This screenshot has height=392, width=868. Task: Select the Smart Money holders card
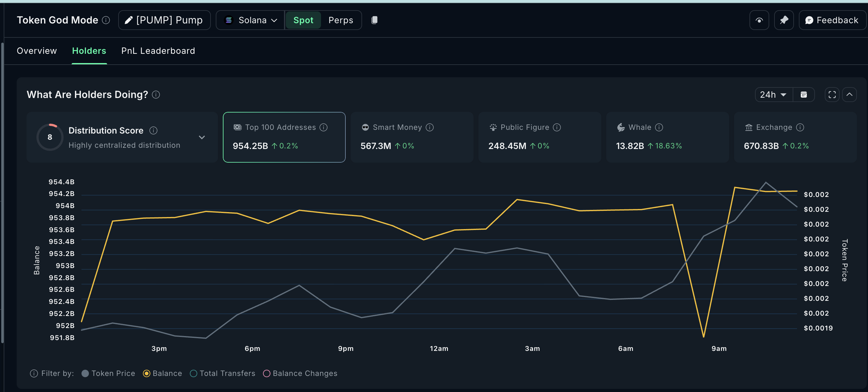412,137
